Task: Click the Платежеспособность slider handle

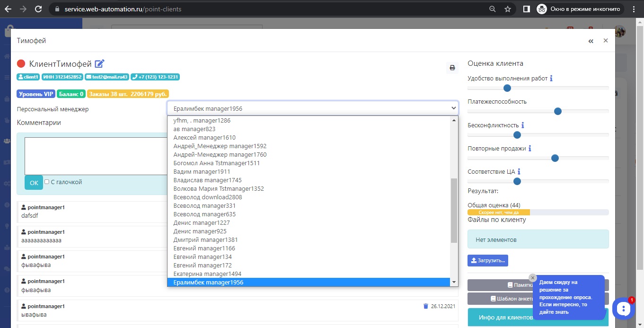Action: pos(557,111)
